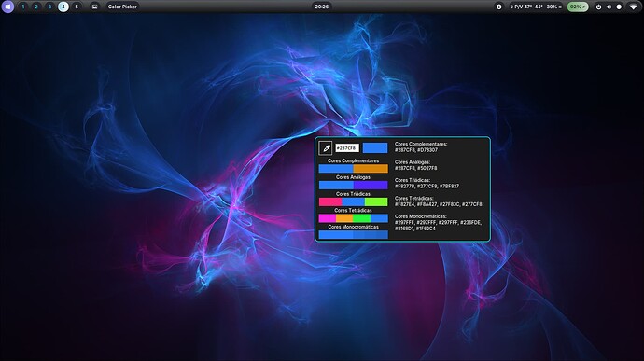
Task: Click the orange complementary color swatch
Action: pyautogui.click(x=371, y=169)
